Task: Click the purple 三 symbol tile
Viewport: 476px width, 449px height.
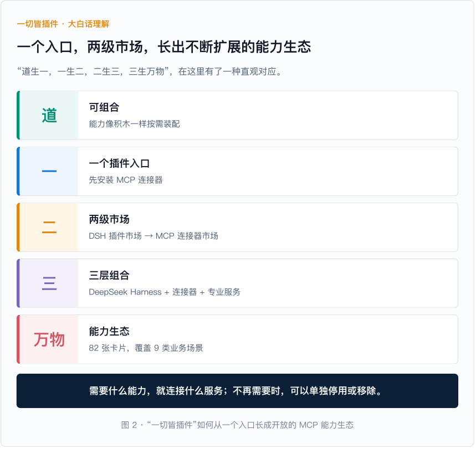Action: [x=49, y=283]
